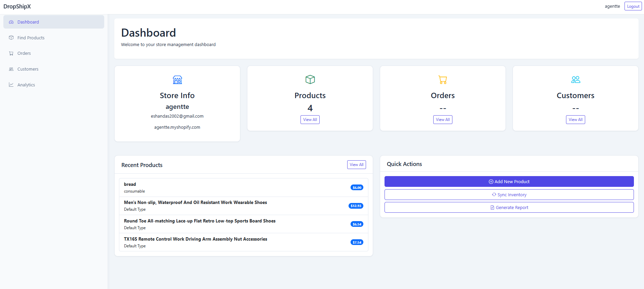The width and height of the screenshot is (644, 289).
Task: Click the storefront icon in Store Info card
Action: (x=177, y=80)
